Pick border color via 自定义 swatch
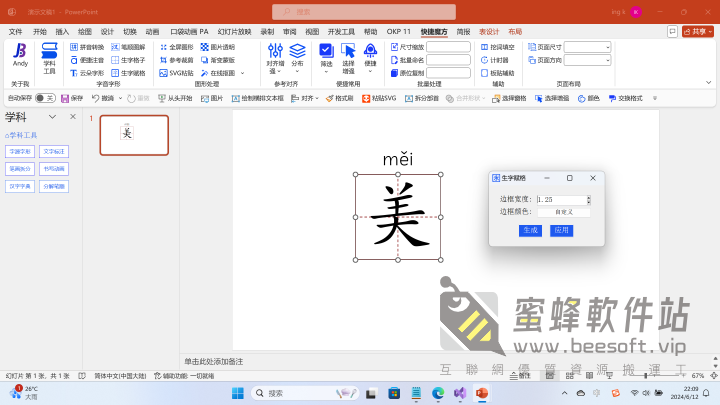This screenshot has height=405, width=720. click(564, 212)
